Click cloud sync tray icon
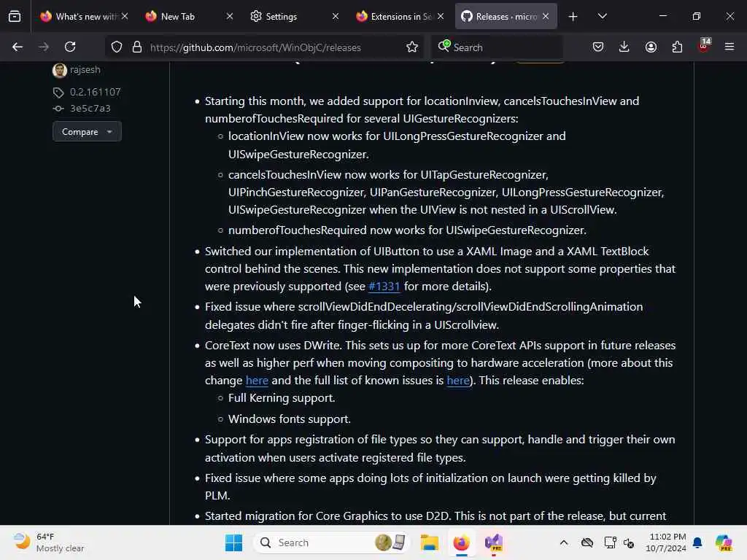Screen dimensions: 747x560 [x=587, y=542]
